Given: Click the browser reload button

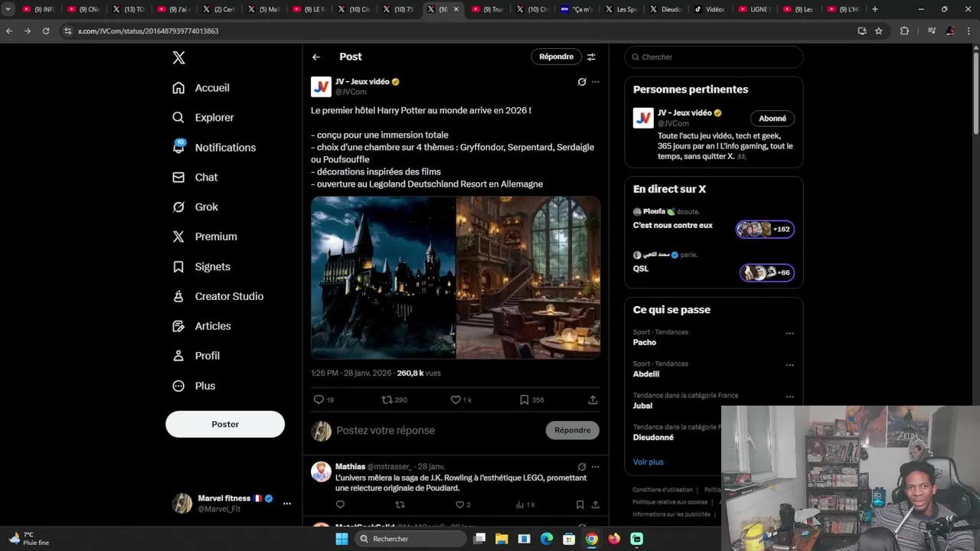Looking at the screenshot, I should (46, 31).
